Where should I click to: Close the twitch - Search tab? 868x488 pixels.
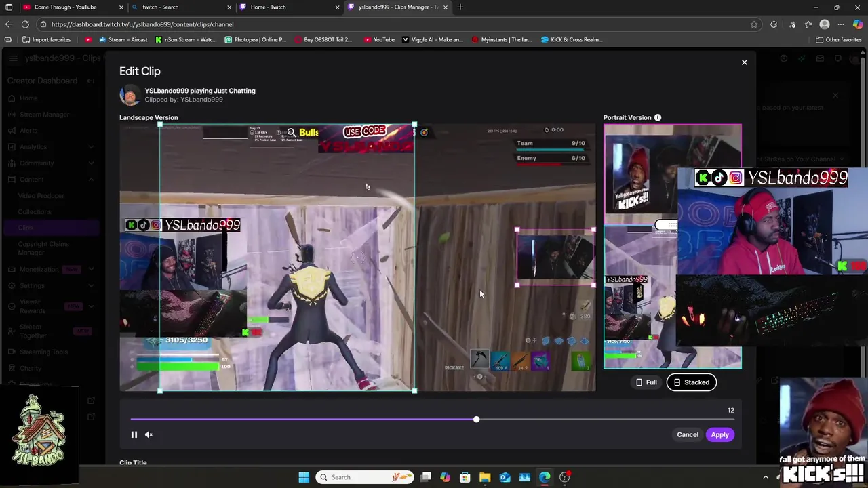229,7
